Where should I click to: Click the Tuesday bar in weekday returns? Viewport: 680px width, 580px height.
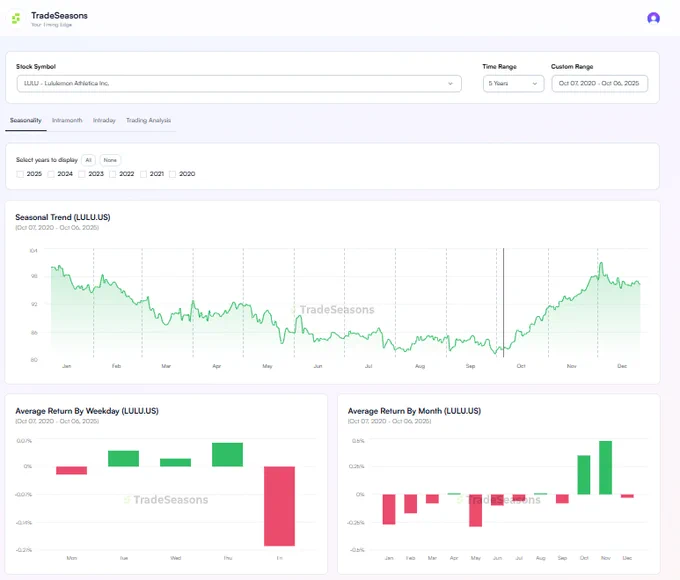pos(123,459)
